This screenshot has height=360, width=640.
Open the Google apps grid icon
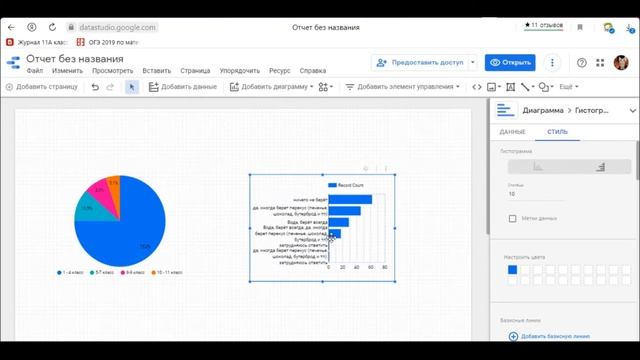600,63
